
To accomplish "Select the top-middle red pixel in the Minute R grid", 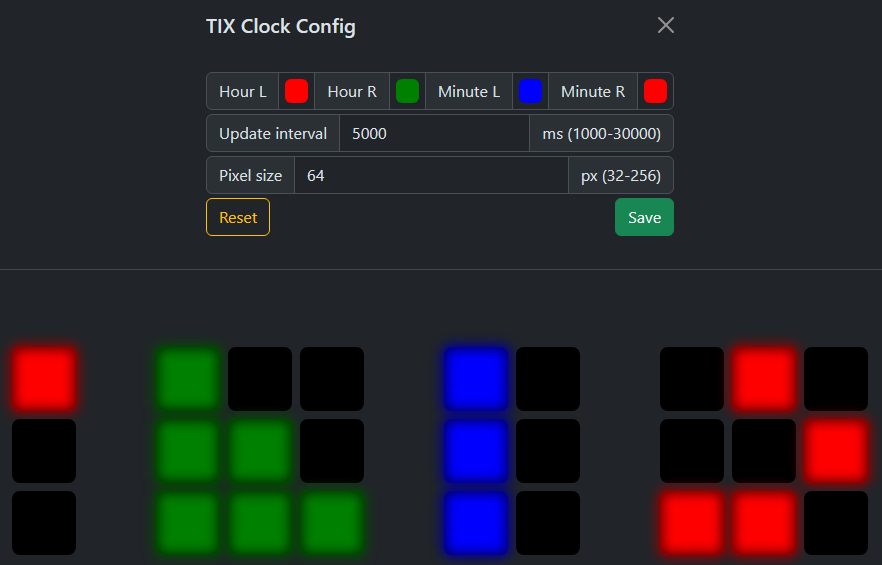I will pos(764,379).
